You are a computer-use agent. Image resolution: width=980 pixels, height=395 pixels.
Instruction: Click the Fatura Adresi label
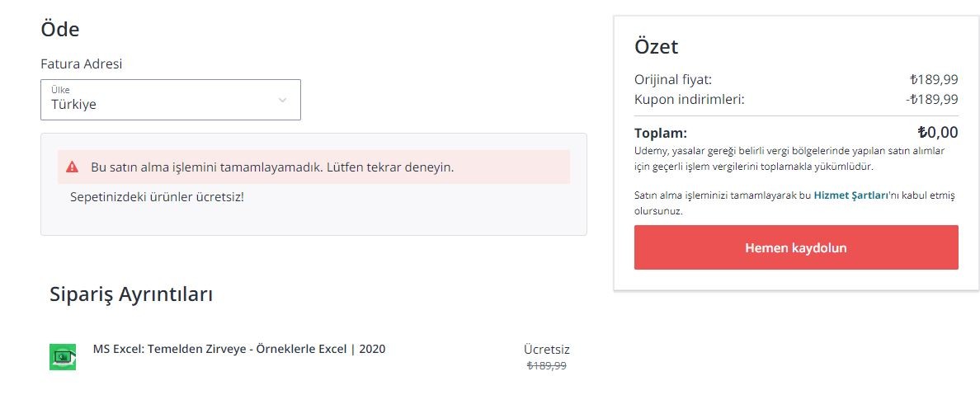81,63
